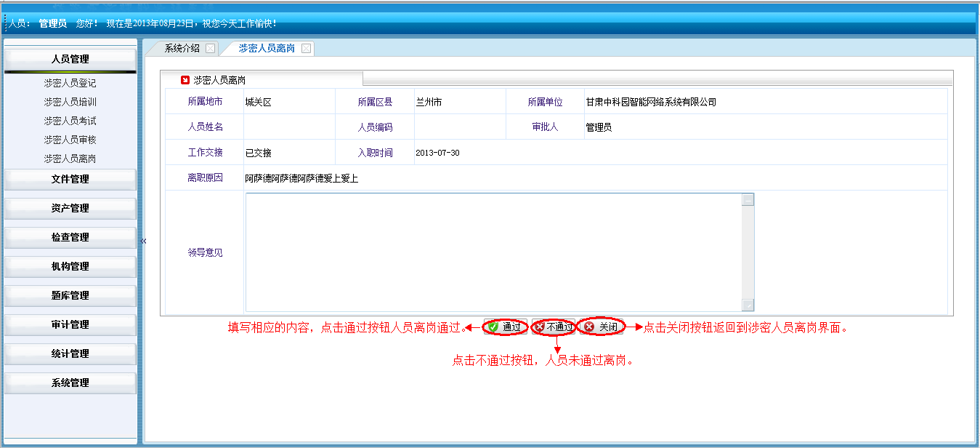
Task: Close the 系统介绍 tab with its X icon
Action: [x=210, y=49]
